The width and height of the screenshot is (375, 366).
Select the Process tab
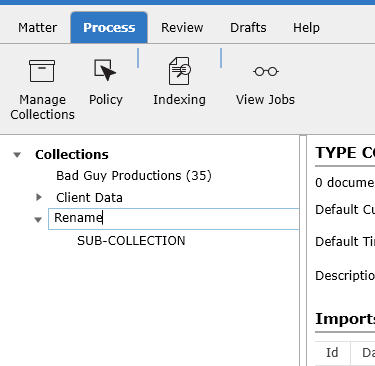tap(109, 28)
